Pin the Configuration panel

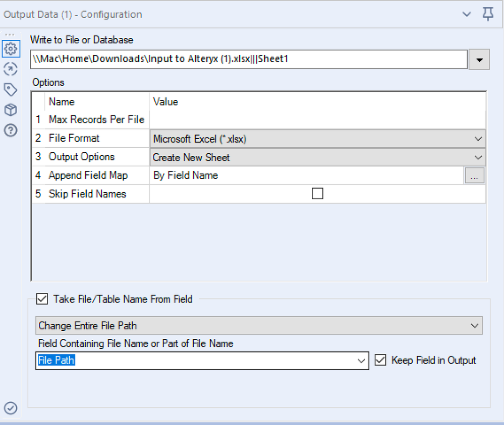488,14
